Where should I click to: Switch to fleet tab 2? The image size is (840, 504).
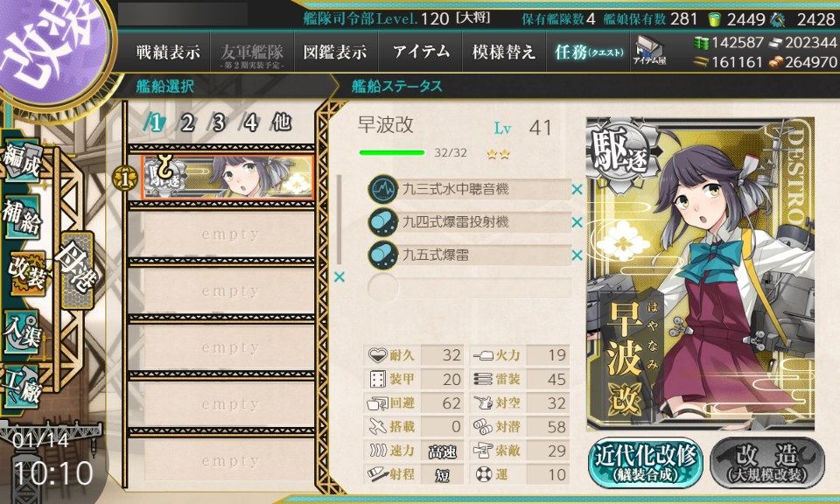(x=187, y=123)
